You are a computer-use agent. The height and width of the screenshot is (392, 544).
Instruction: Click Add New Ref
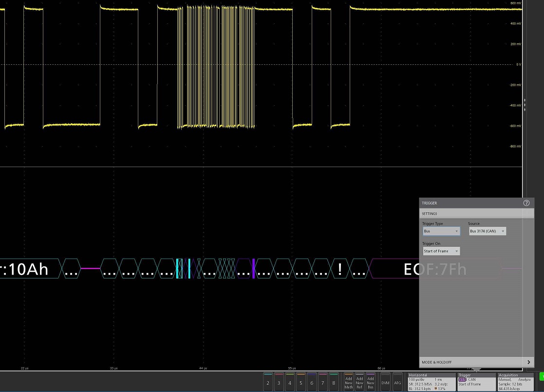pyautogui.click(x=359, y=382)
